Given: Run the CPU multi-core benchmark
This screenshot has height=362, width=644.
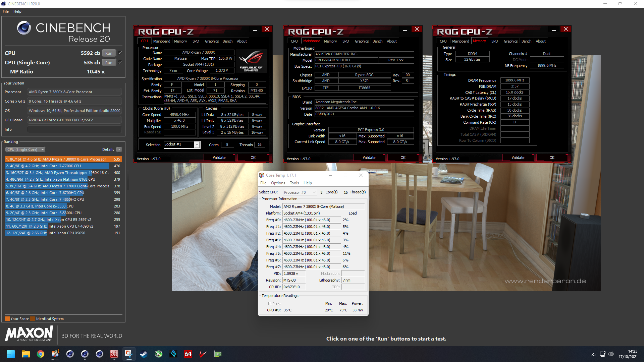Looking at the screenshot, I should (x=109, y=53).
